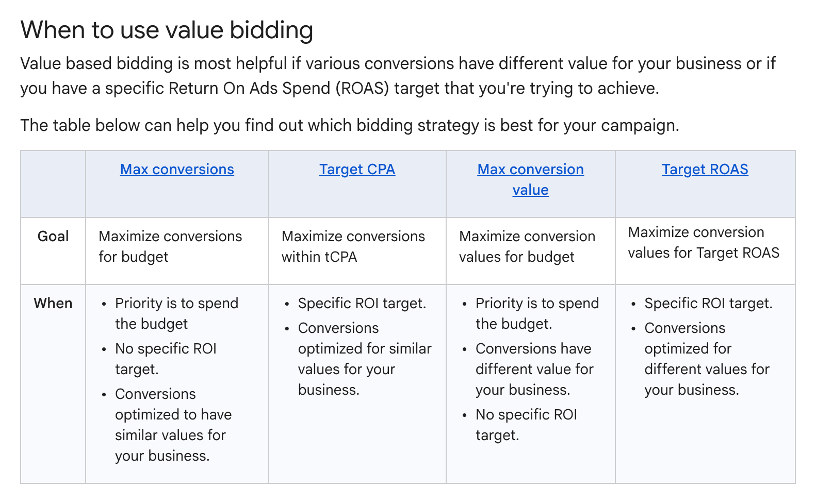Click "Conversions optimized to have similar values" bullet
The height and width of the screenshot is (504, 816).
coord(173,425)
